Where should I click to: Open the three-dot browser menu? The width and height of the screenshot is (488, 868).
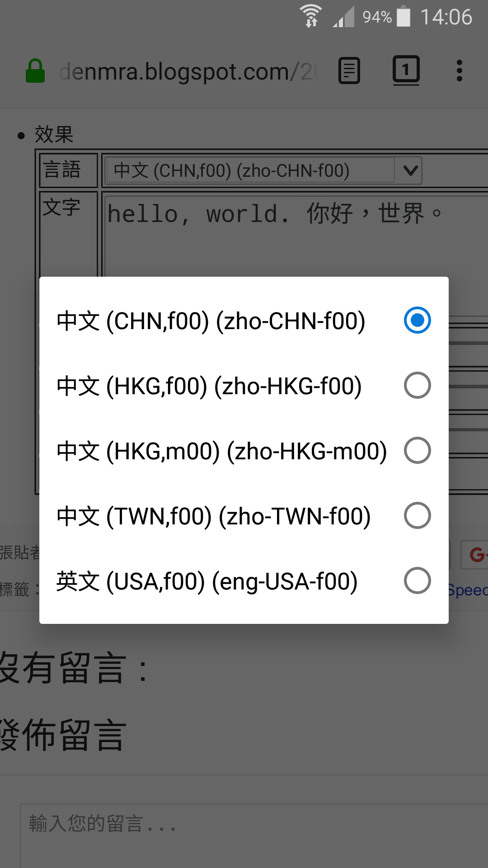click(460, 71)
